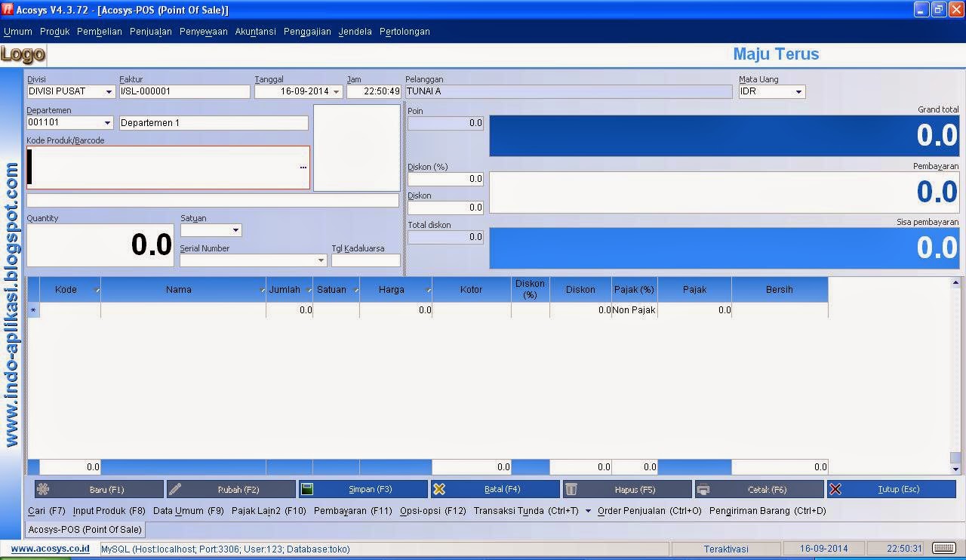Open the Tanggal date picker dropdown
Screen dimensions: 966x560
(x=336, y=92)
